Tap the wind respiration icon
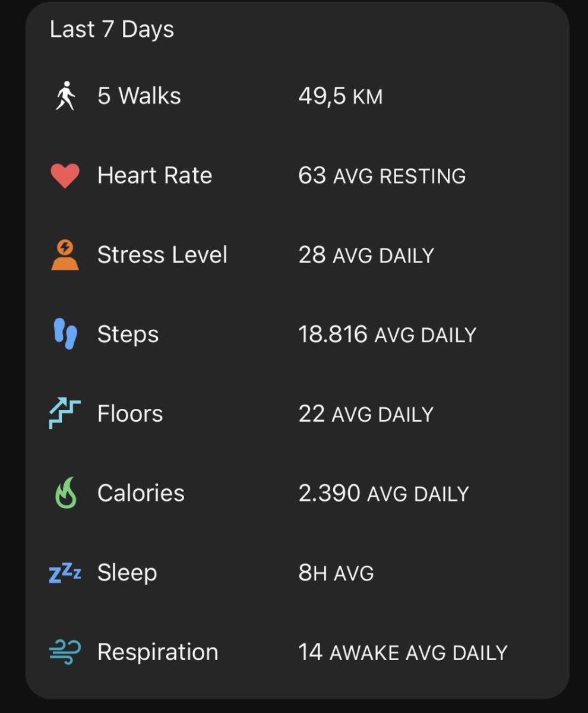This screenshot has height=713, width=588. tap(65, 652)
